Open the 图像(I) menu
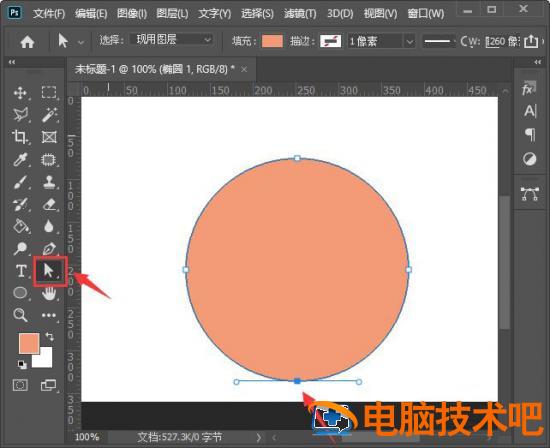Viewport: 550px width, 448px height. tap(132, 14)
